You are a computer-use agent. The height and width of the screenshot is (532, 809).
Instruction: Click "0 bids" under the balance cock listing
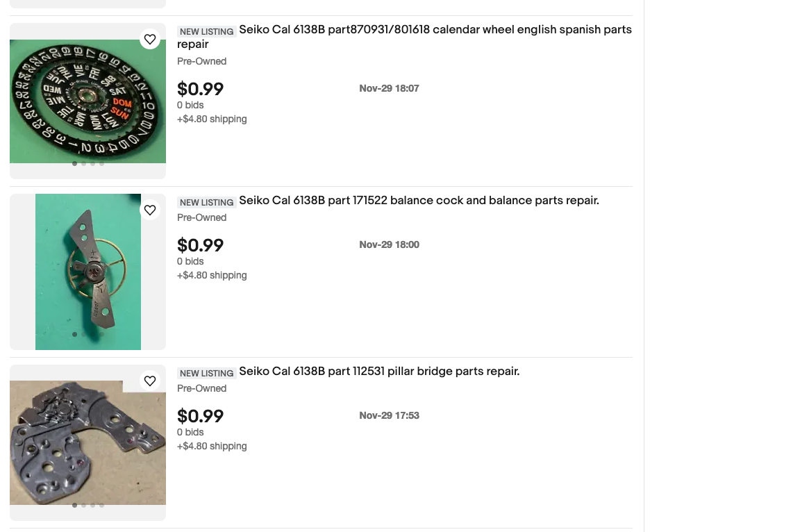[x=190, y=262]
